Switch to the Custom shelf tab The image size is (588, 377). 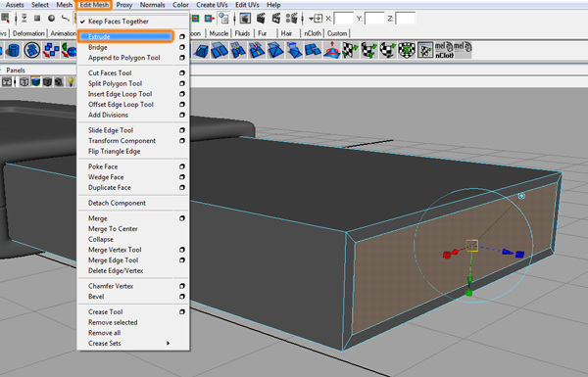[337, 33]
